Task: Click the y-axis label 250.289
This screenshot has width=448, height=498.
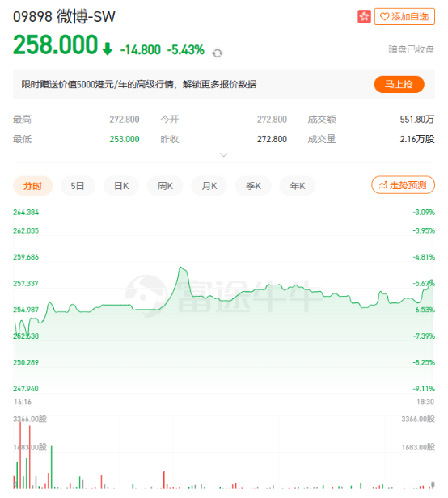Action: [26, 362]
